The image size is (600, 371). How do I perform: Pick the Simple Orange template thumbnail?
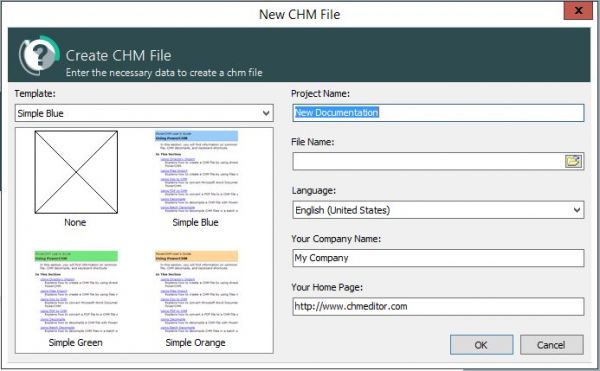click(x=196, y=292)
